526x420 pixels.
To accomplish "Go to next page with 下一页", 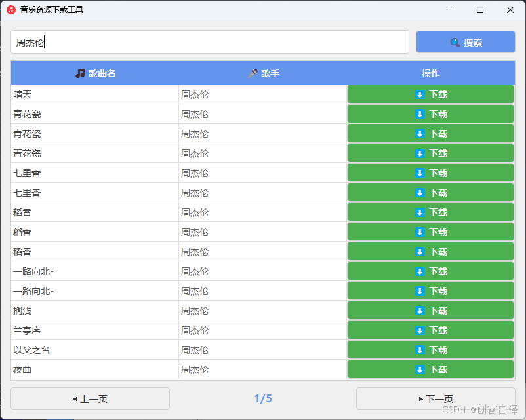I will [x=435, y=398].
